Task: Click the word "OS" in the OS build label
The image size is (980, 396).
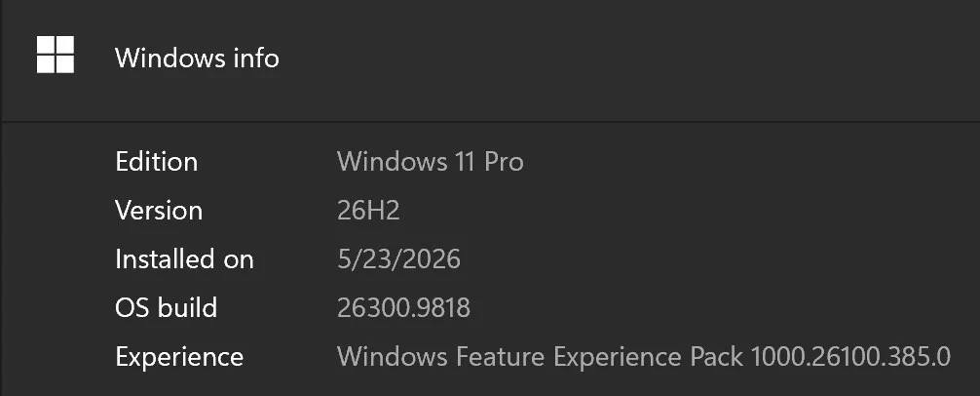Action: [131, 308]
